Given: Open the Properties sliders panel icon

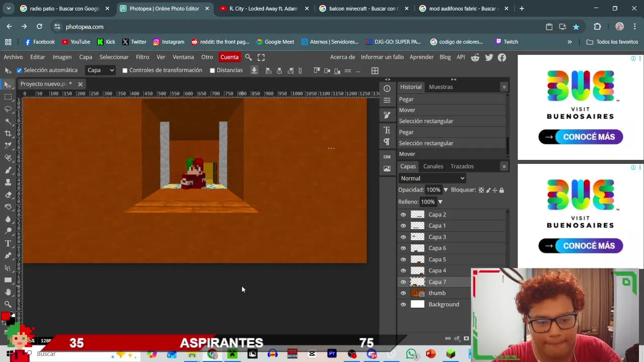Looking at the screenshot, I should [x=387, y=100].
